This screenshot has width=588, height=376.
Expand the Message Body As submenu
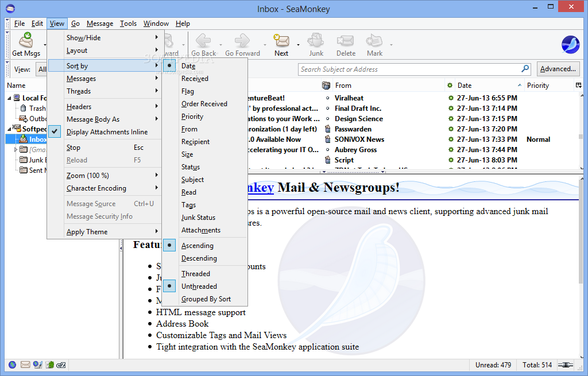click(105, 119)
